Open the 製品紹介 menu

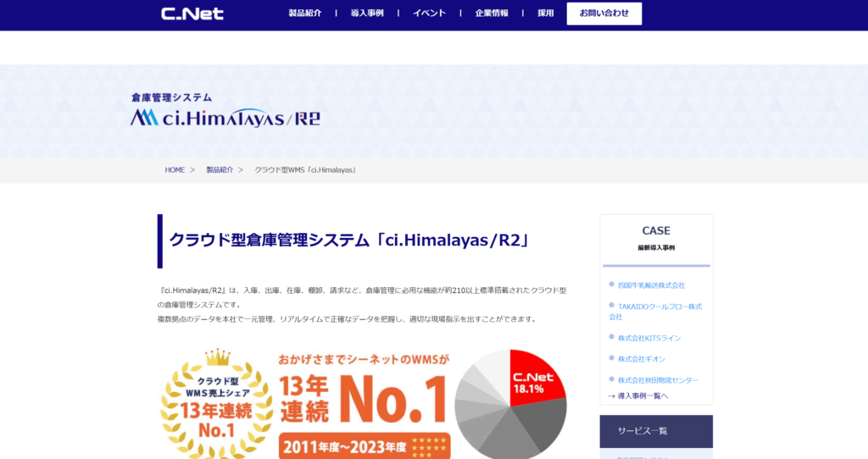point(304,14)
